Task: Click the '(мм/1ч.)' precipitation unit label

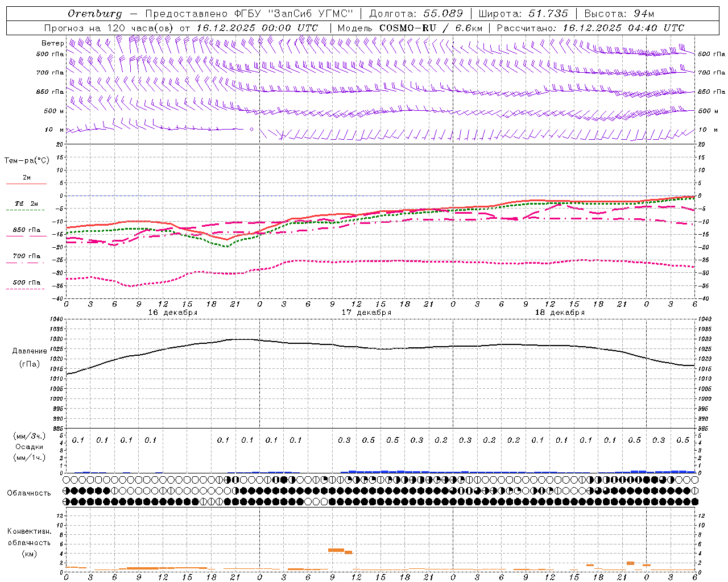Action: coord(30,458)
